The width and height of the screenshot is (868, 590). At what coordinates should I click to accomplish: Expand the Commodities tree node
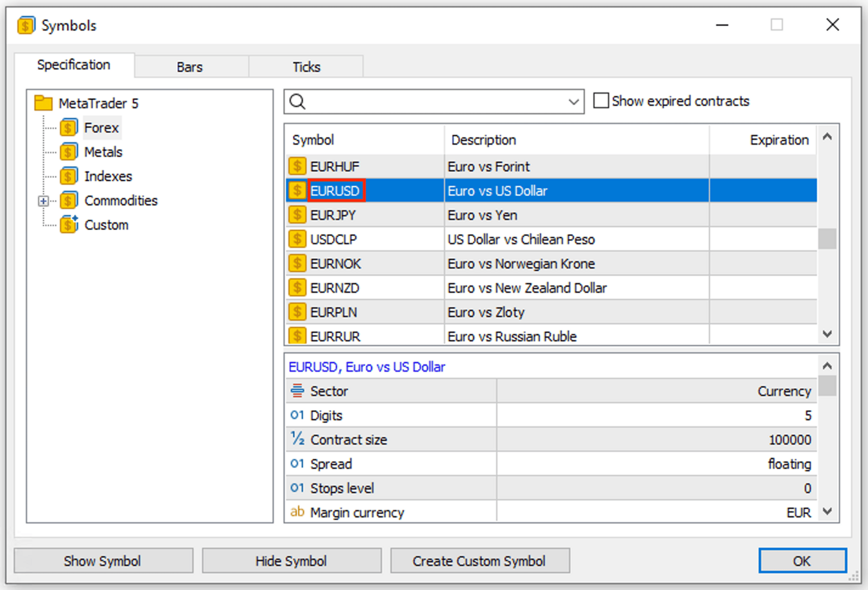pyautogui.click(x=43, y=201)
